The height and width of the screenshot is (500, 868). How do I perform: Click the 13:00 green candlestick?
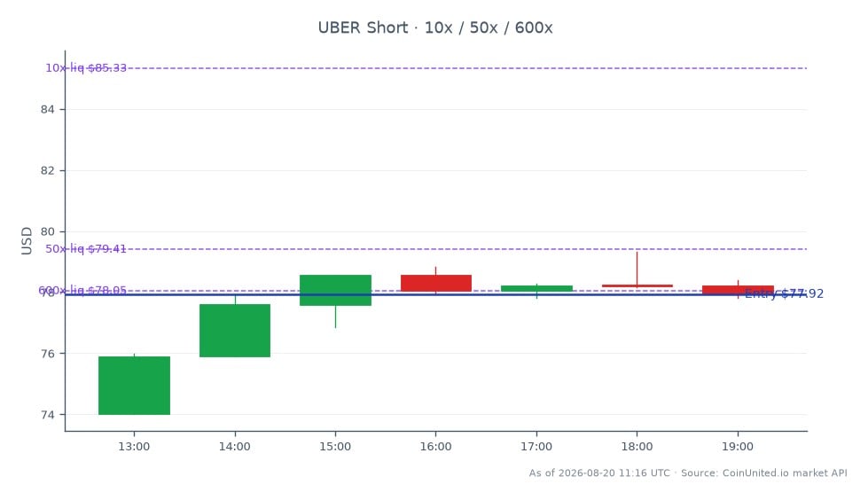[134, 386]
